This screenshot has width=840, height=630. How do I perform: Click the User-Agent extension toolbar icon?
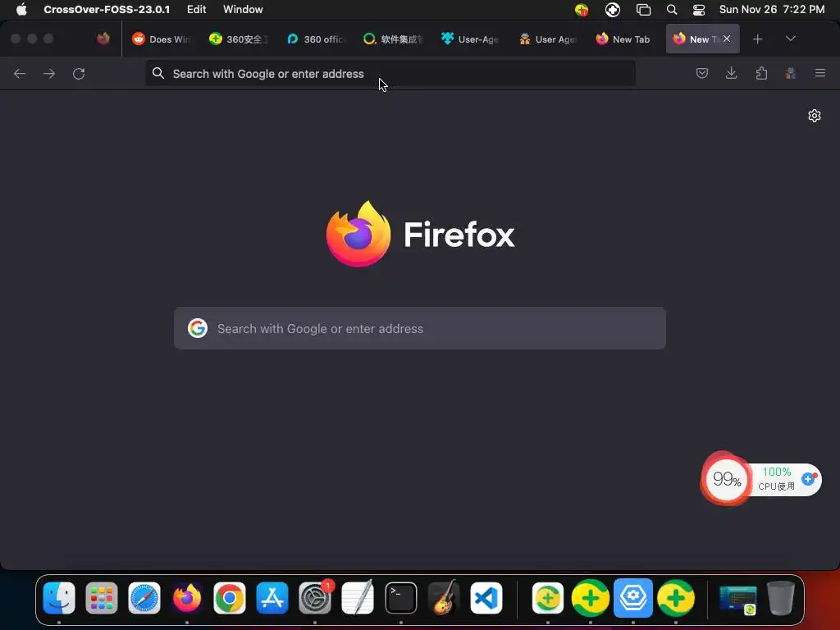coord(791,73)
